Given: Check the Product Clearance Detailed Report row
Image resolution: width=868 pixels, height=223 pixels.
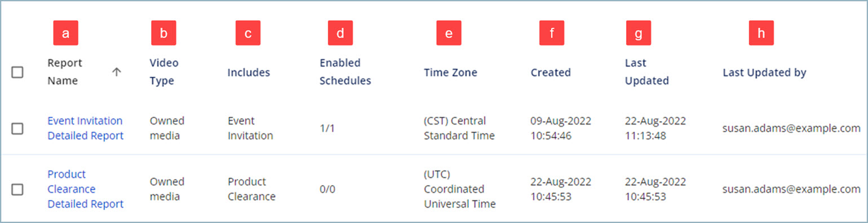Looking at the screenshot, I should [17, 189].
